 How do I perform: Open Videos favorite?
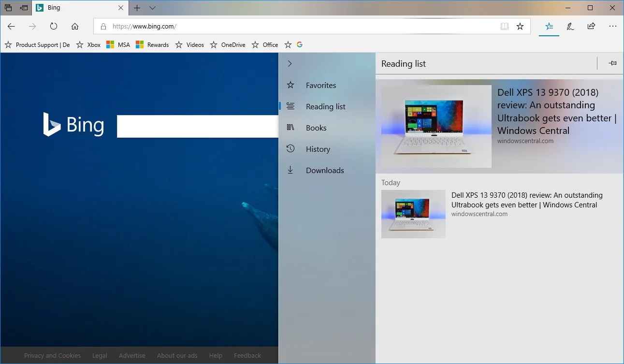point(189,45)
